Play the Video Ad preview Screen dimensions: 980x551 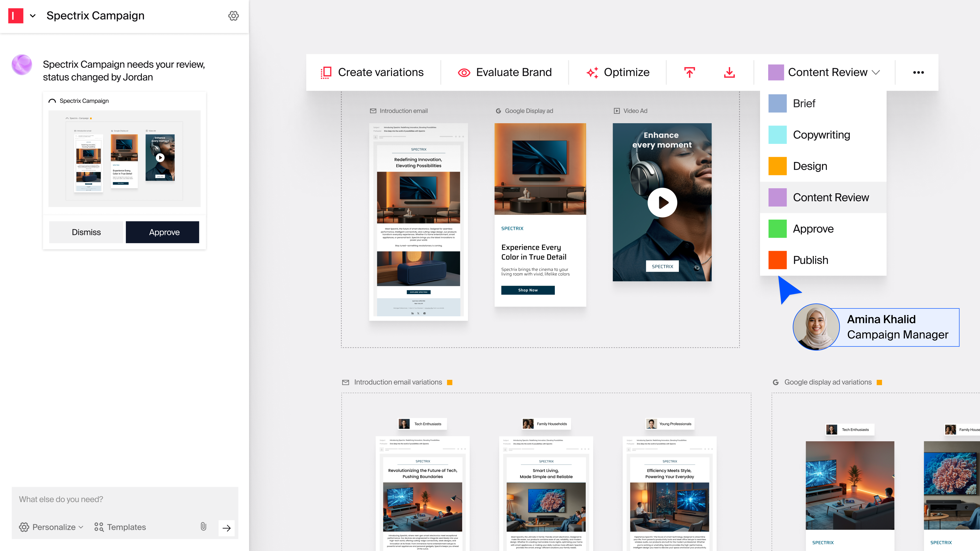tap(662, 202)
